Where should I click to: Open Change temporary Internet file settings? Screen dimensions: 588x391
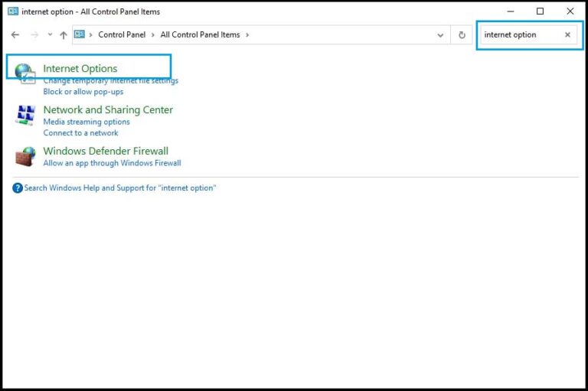tap(110, 80)
